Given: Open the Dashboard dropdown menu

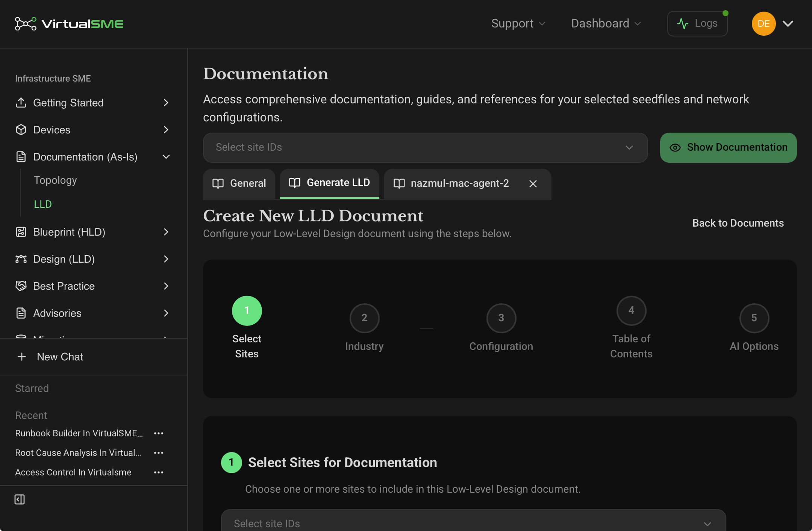Looking at the screenshot, I should (606, 23).
